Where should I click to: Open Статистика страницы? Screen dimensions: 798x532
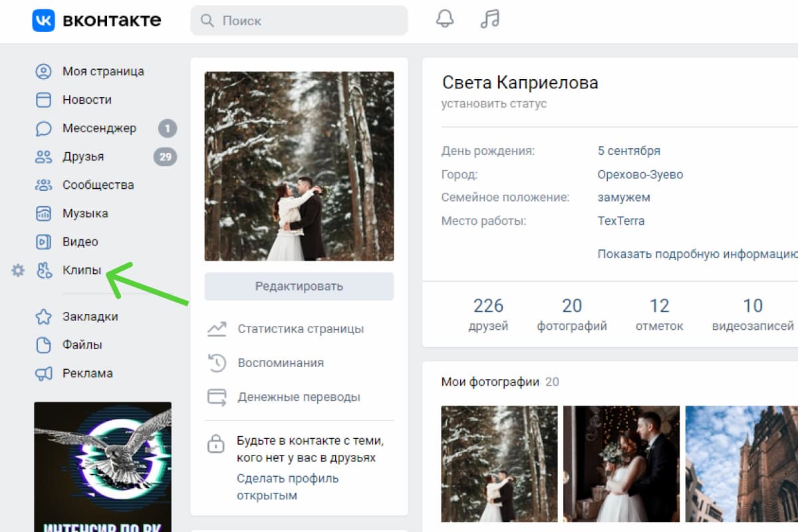click(300, 329)
